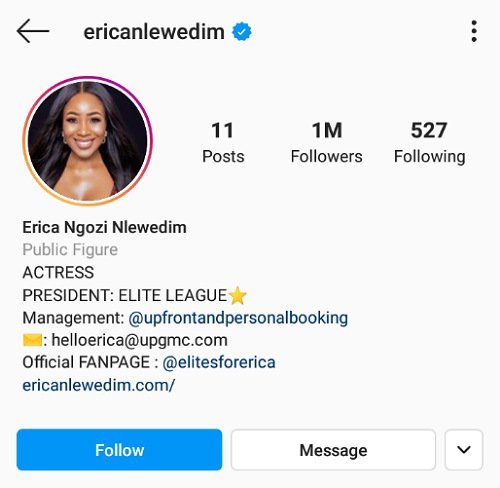
Task: Open the 11 Posts count
Action: click(x=223, y=142)
